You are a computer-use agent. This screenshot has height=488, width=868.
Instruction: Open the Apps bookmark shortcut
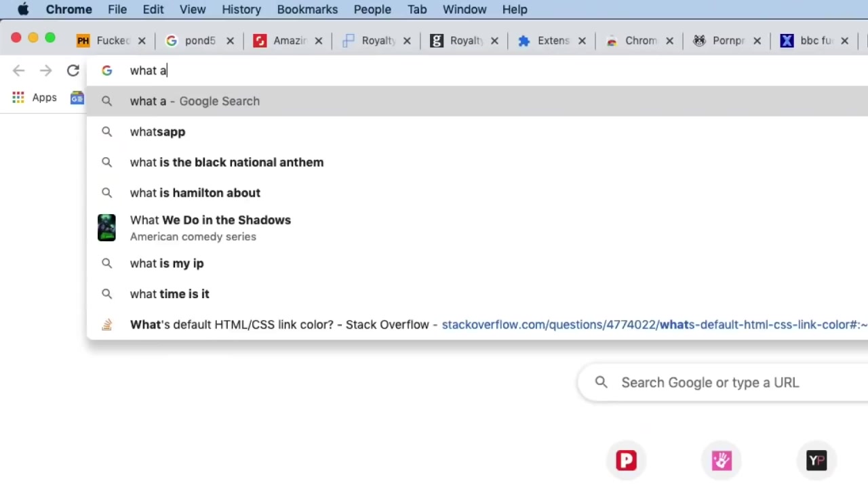35,98
